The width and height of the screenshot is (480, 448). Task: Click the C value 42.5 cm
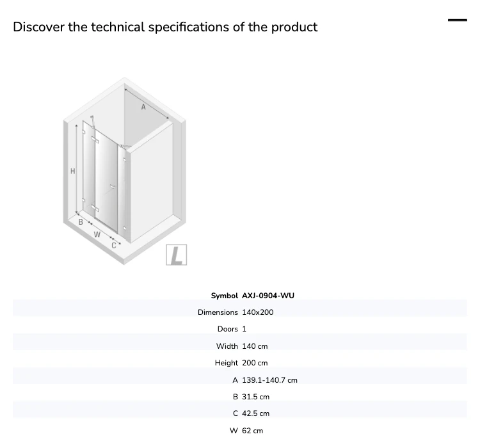pyautogui.click(x=255, y=413)
